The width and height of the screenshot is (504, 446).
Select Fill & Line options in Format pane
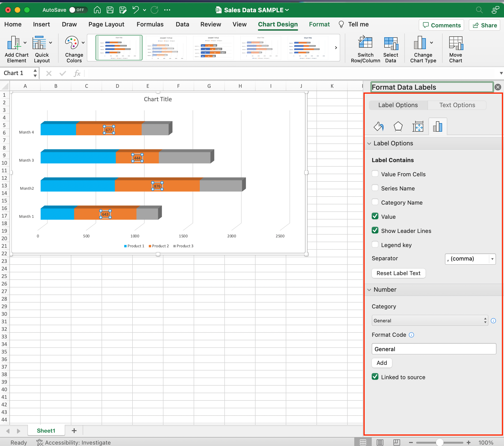pyautogui.click(x=379, y=126)
